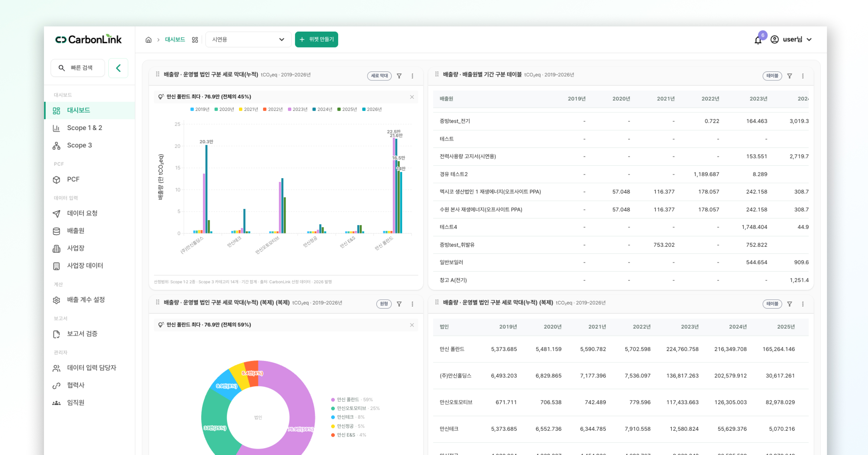Toggle the 2023년 series in the bar chart legend

298,109
